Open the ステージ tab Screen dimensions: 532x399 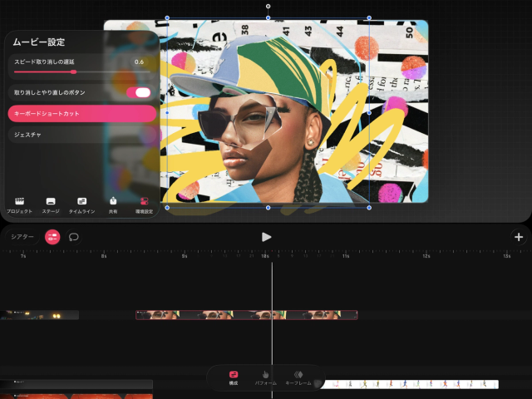click(x=51, y=205)
